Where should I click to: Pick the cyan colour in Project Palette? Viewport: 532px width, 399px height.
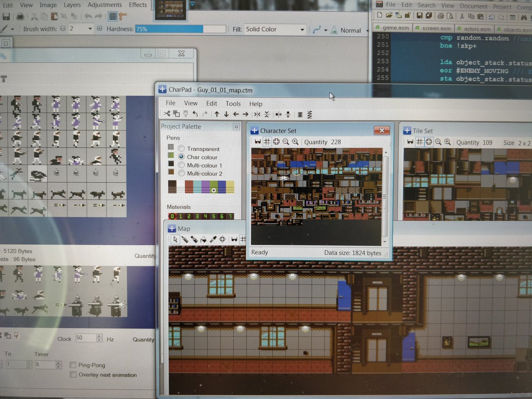point(197,187)
